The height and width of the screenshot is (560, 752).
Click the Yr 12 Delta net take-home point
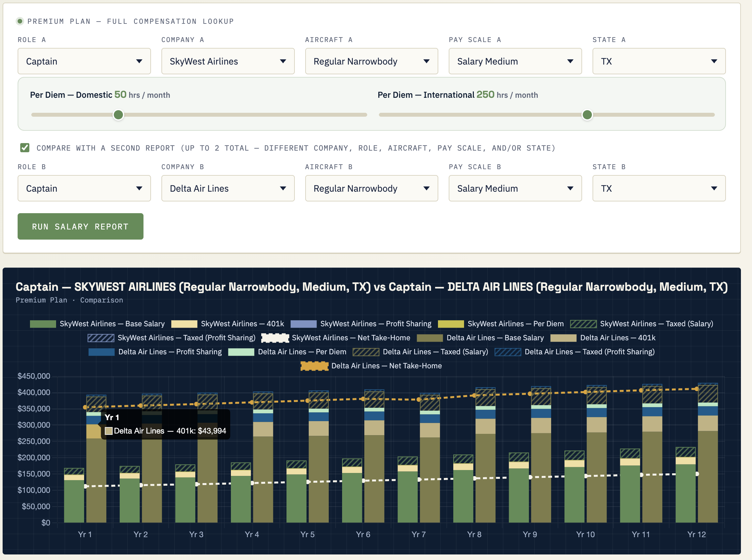tap(697, 389)
